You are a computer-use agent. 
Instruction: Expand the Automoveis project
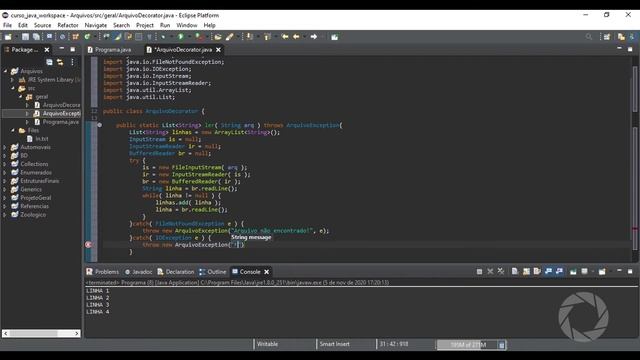(x=5, y=147)
